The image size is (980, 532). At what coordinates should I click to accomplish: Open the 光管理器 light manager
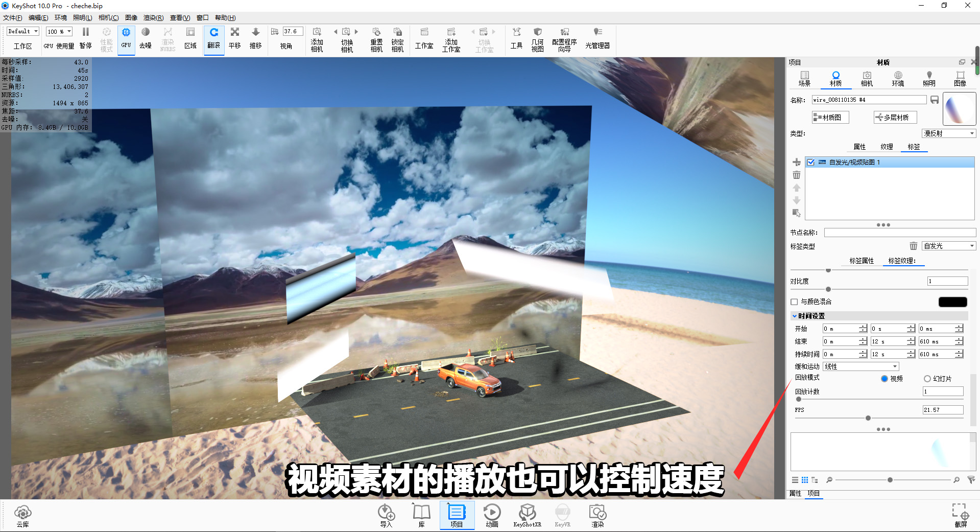[597, 38]
